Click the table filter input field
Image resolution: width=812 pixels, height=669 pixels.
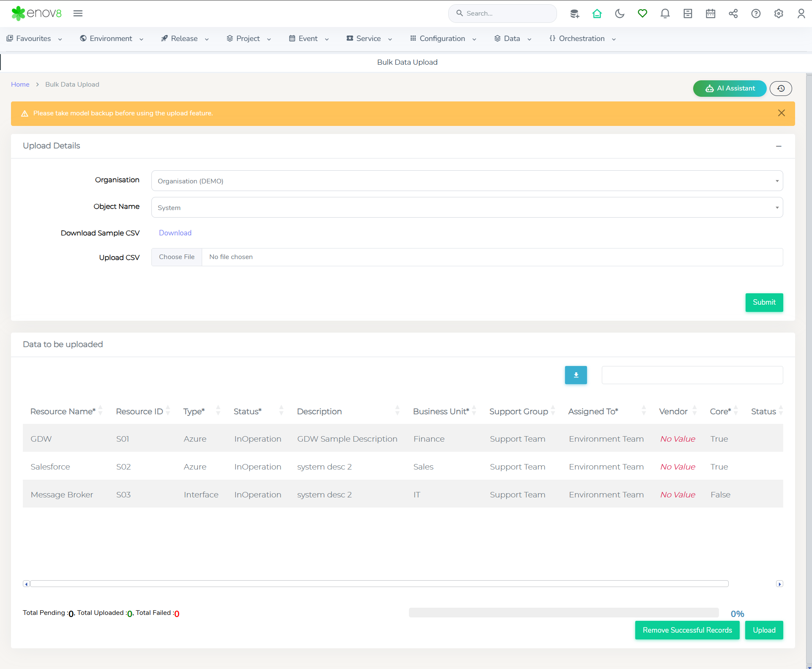(x=692, y=375)
